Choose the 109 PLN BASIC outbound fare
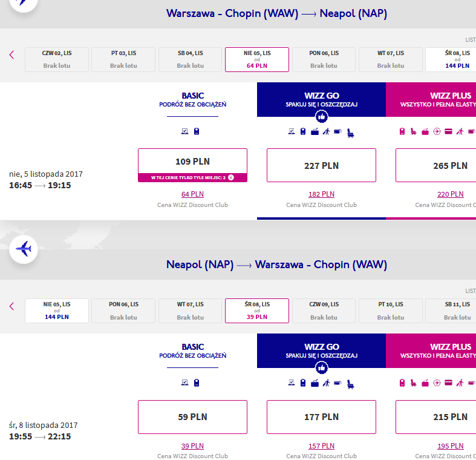This screenshot has width=476, height=460. 193,162
